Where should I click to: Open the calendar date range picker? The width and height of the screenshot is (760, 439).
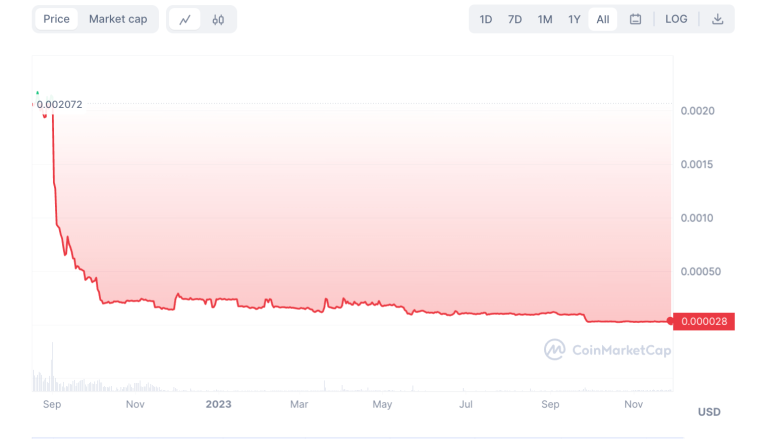(635, 19)
